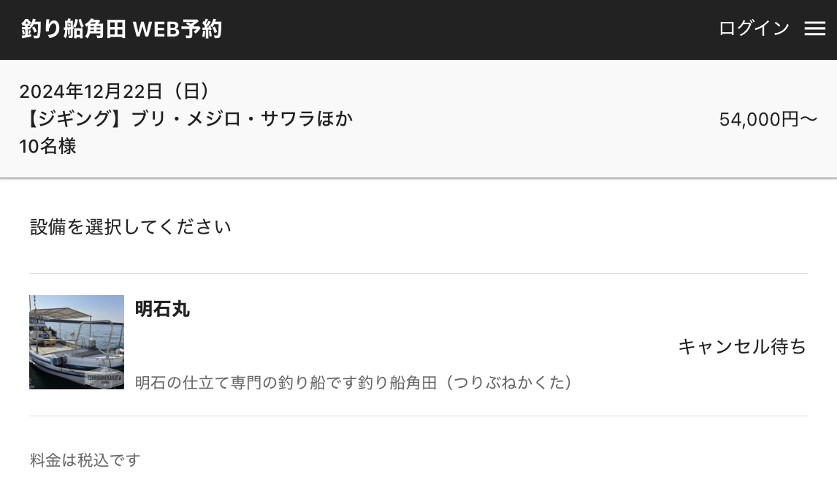
Task: Select the 明石丸 boat name
Action: click(x=162, y=309)
